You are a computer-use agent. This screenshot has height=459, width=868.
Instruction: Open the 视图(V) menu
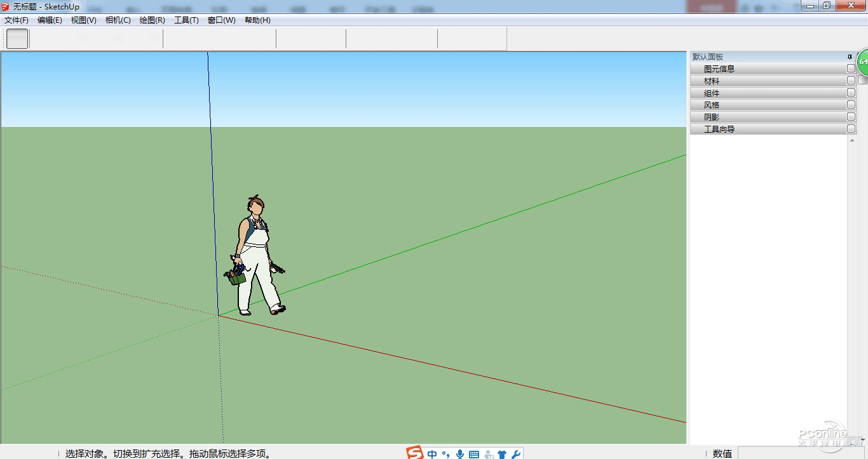click(84, 20)
